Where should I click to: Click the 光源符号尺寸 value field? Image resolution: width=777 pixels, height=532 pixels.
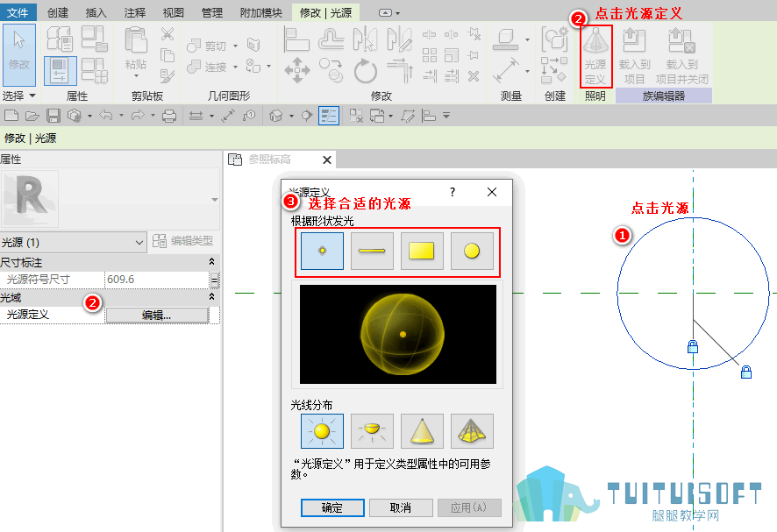(x=157, y=280)
